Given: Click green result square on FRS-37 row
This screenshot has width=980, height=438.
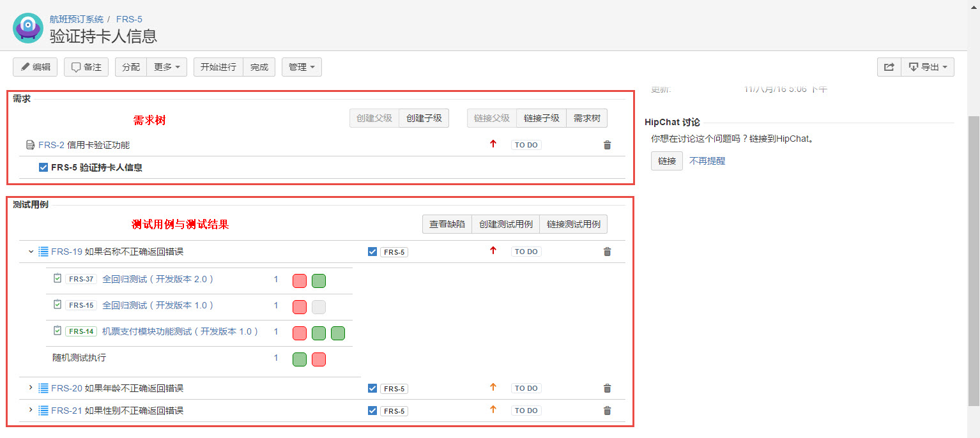Looking at the screenshot, I should 319,281.
